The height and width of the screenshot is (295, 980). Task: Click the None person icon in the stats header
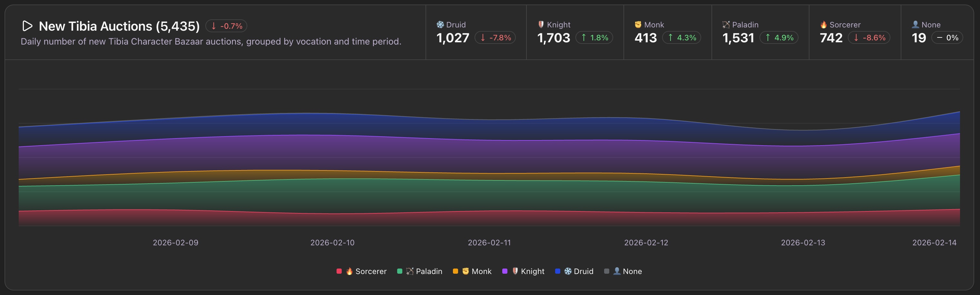[916, 25]
